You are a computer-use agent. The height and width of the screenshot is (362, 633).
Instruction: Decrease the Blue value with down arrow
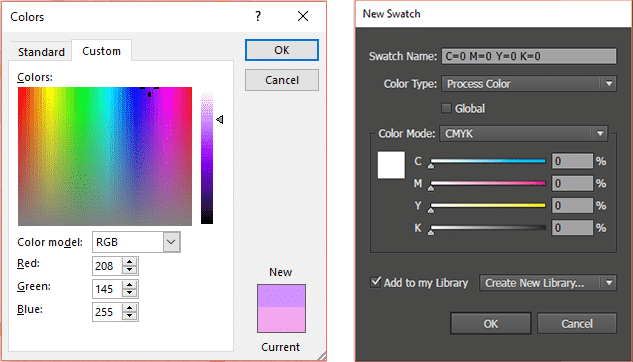(130, 316)
